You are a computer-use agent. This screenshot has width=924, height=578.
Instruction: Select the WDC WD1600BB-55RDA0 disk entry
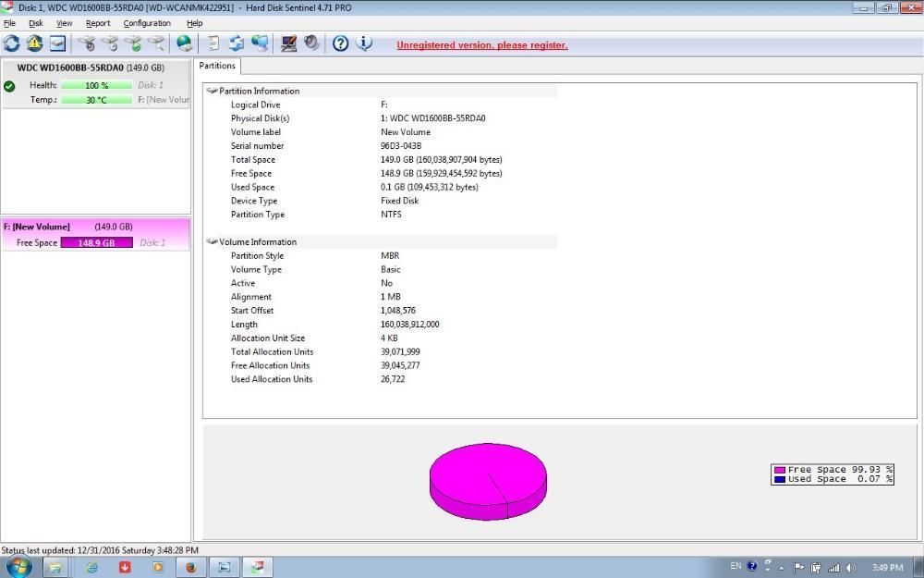96,84
